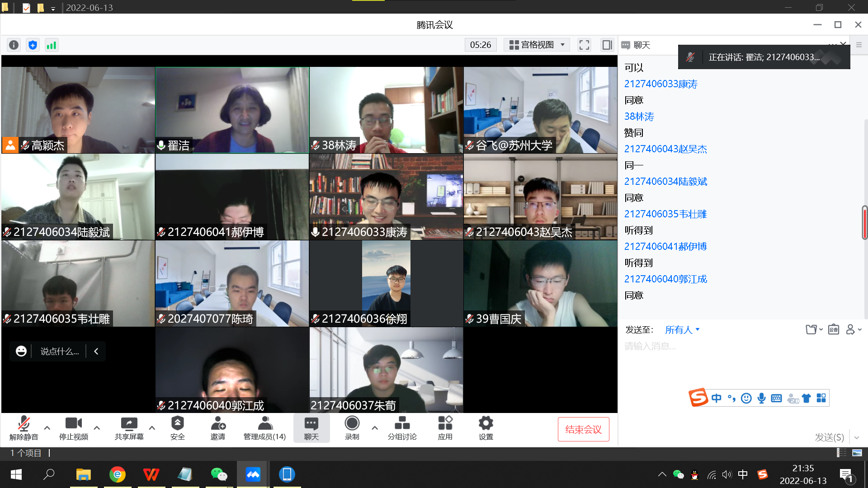The height and width of the screenshot is (488, 868).
Task: Click the blue security shield icon
Action: [33, 45]
